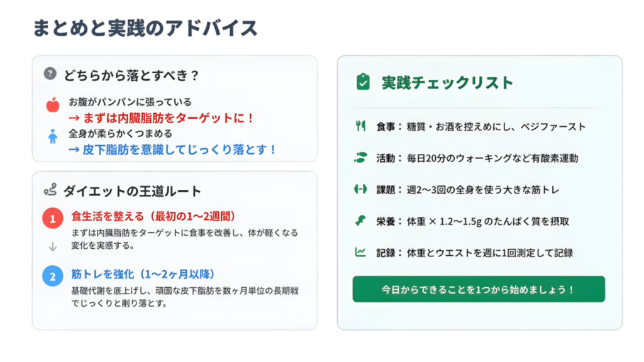The height and width of the screenshot is (362, 644).
Task: Click the question mark icon
Action: coord(50,74)
